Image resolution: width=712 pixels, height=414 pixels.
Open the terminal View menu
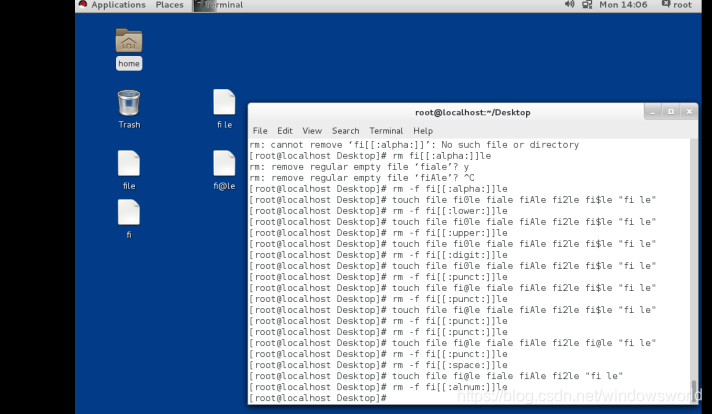pyautogui.click(x=312, y=131)
